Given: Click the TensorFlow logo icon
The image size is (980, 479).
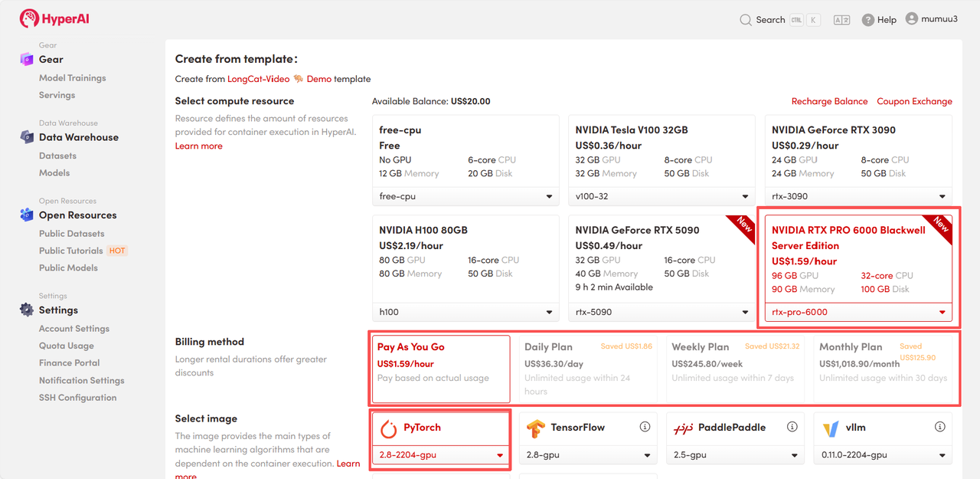Looking at the screenshot, I should [536, 429].
